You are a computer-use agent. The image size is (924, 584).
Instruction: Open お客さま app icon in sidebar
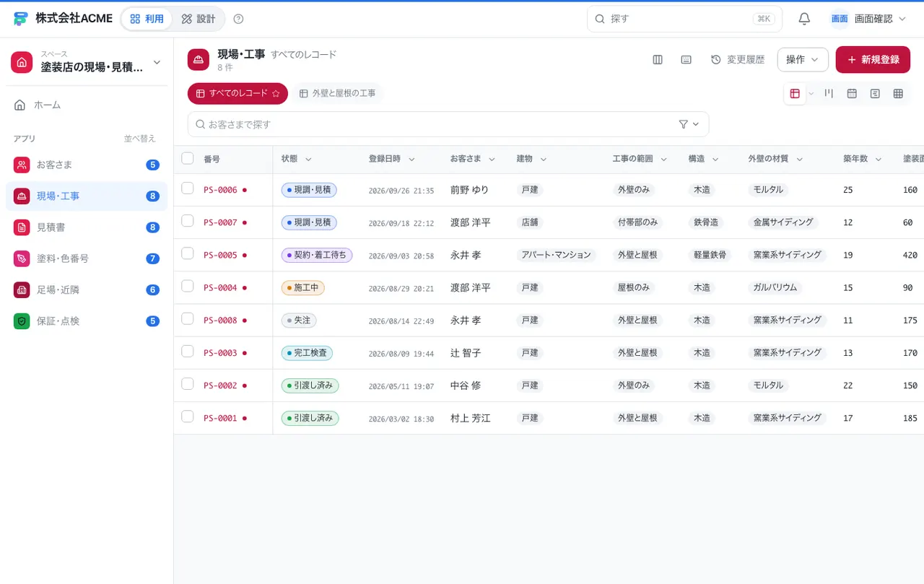pyautogui.click(x=22, y=165)
